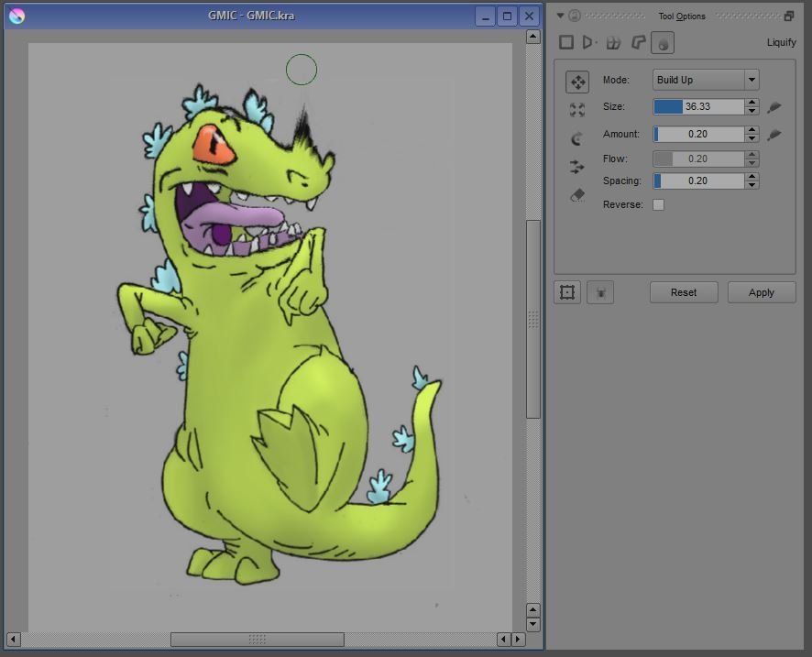Click the dinosaur's orange eye on canvas

[214, 146]
